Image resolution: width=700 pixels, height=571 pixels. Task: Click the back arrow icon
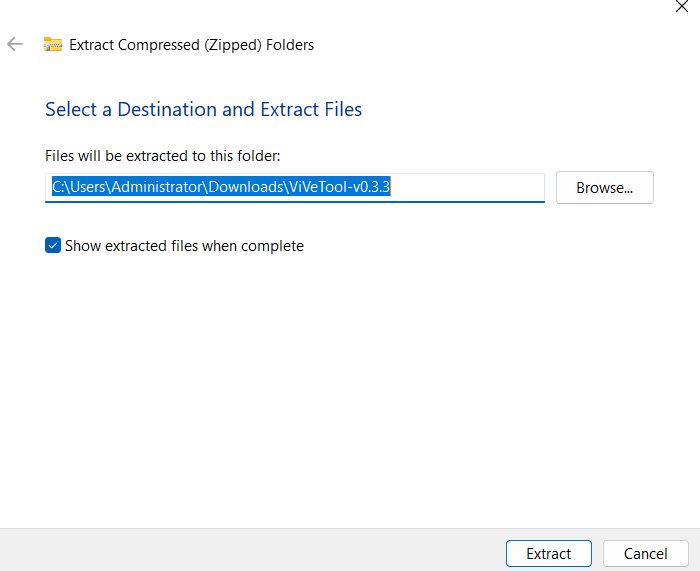pyautogui.click(x=15, y=45)
